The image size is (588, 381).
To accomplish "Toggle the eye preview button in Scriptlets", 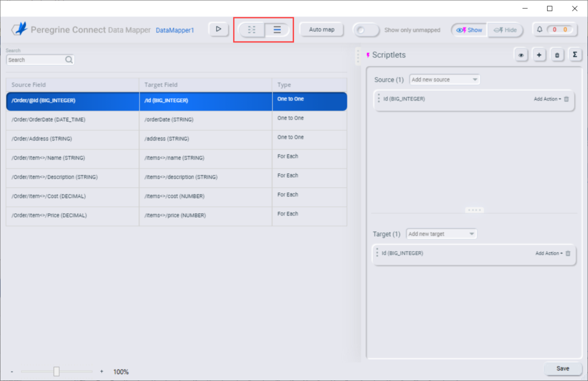I will (x=521, y=55).
